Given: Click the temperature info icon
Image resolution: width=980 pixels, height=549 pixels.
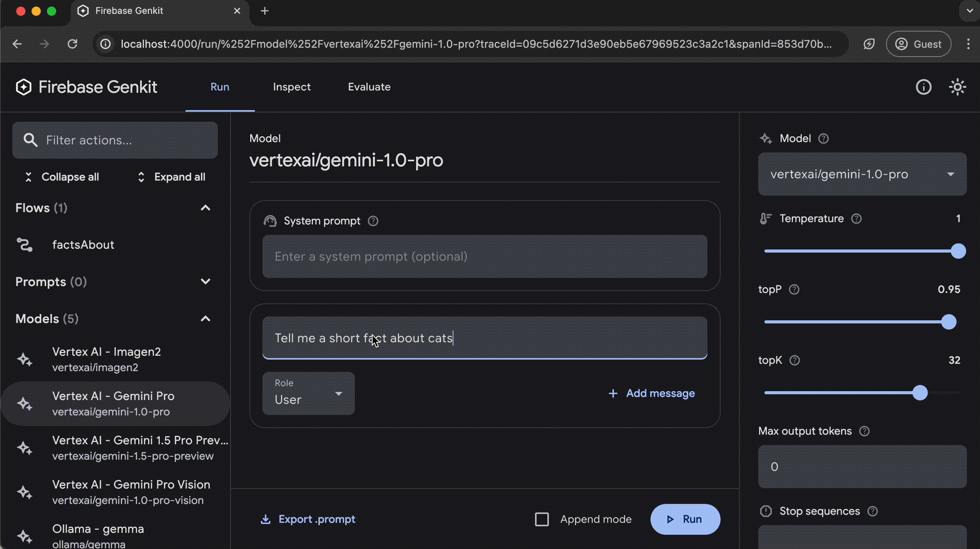Looking at the screenshot, I should point(857,218).
